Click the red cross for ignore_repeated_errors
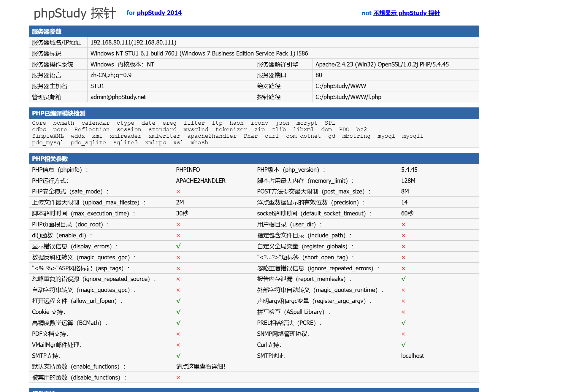The height and width of the screenshot is (392, 563). pos(403,269)
